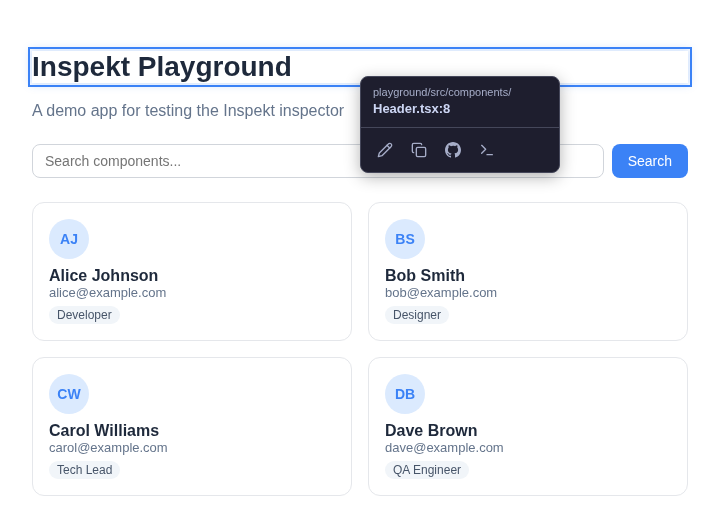Click the CW avatar circle
Screen dimensions: 720x520
coord(69,394)
